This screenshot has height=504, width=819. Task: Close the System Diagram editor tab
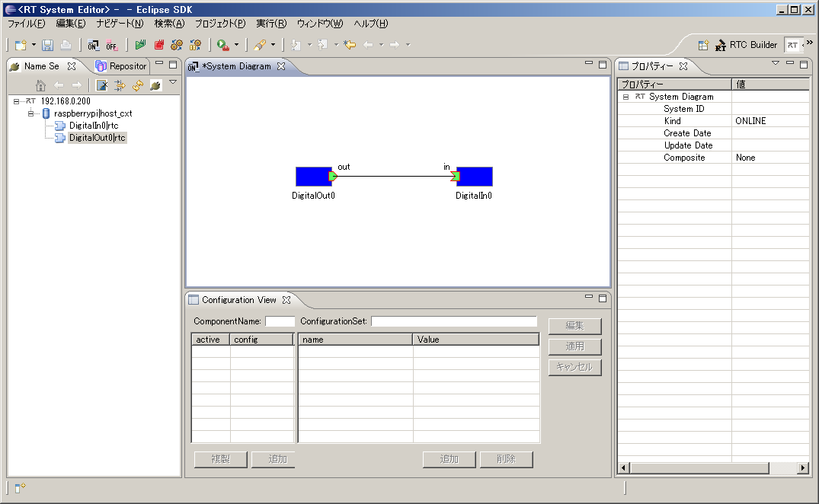[281, 66]
